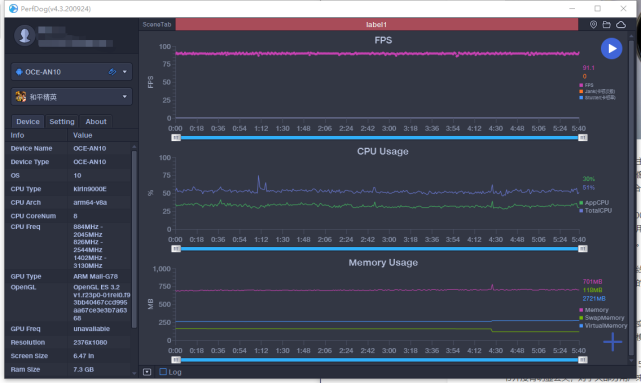
Task: Toggle the FPS legend series
Action: (586, 85)
